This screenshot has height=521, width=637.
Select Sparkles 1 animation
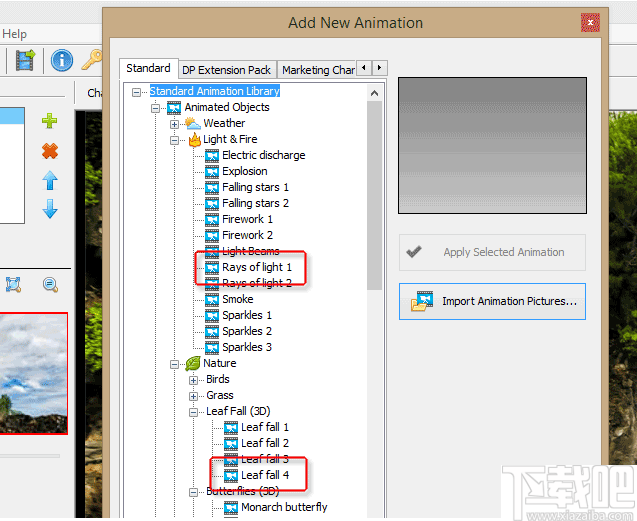click(247, 315)
